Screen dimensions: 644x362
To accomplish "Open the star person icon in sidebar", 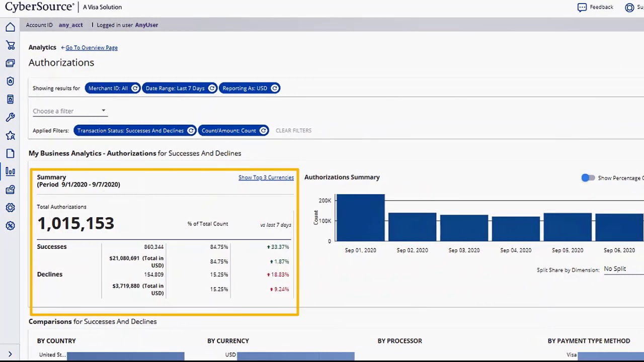I will [10, 136].
